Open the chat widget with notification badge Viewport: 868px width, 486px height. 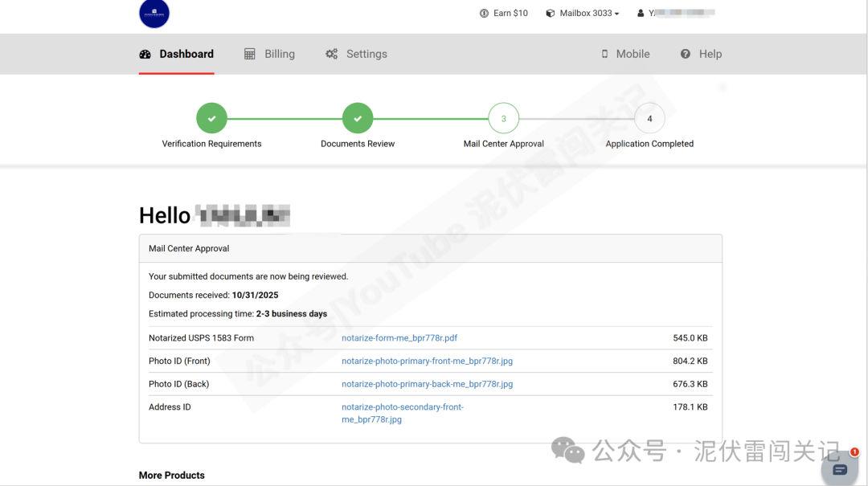click(840, 468)
